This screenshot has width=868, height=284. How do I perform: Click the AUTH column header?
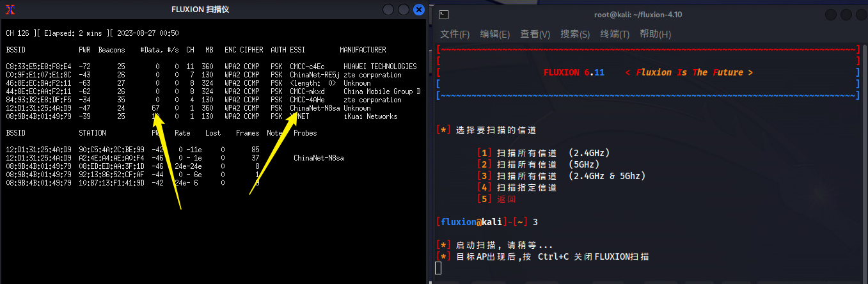278,50
